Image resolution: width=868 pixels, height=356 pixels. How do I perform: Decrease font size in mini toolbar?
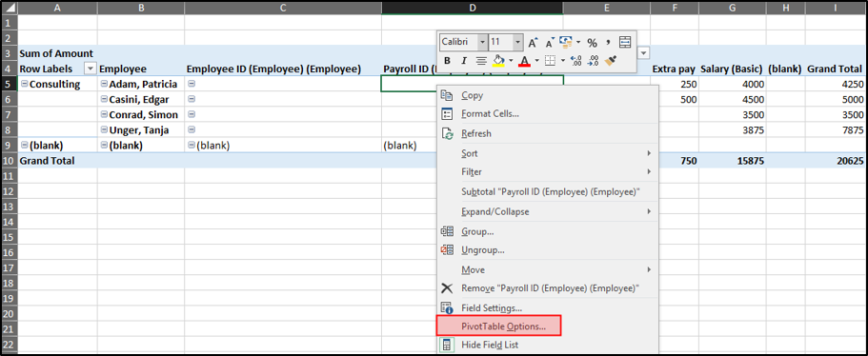(x=551, y=43)
